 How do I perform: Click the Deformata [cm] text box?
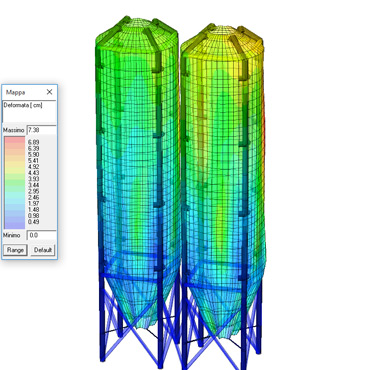tap(29, 111)
